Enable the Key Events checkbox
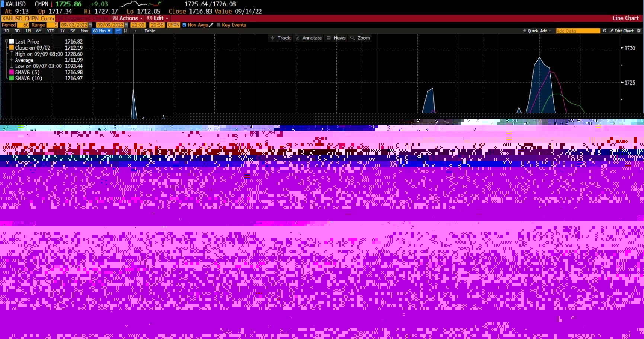The height and width of the screenshot is (339, 644). pyautogui.click(x=218, y=25)
